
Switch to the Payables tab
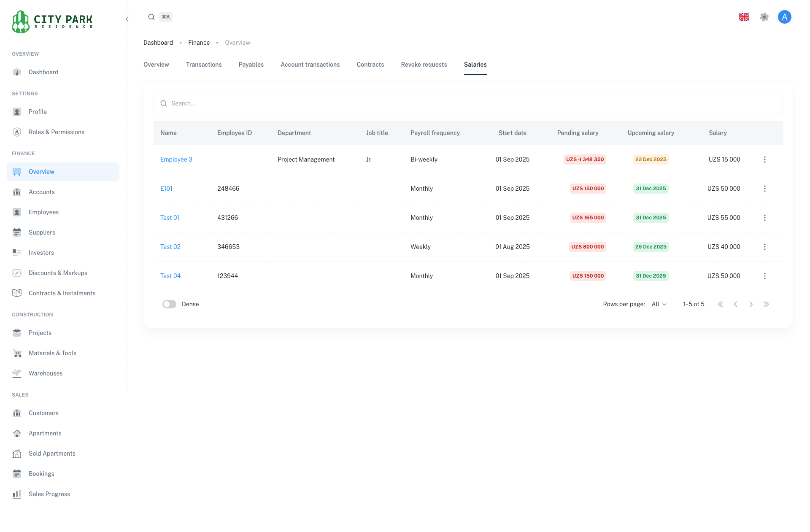(x=251, y=65)
